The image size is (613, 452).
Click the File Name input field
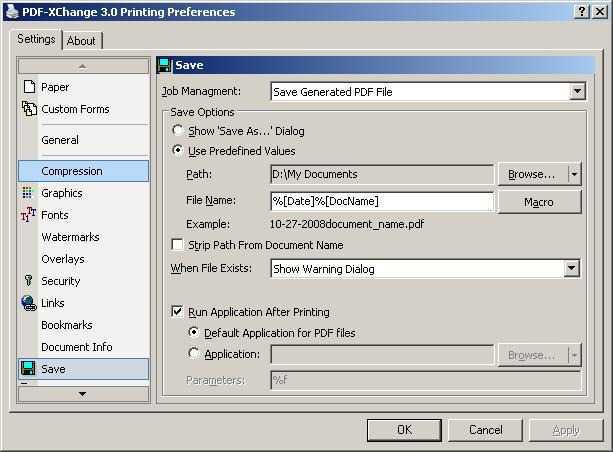click(382, 201)
